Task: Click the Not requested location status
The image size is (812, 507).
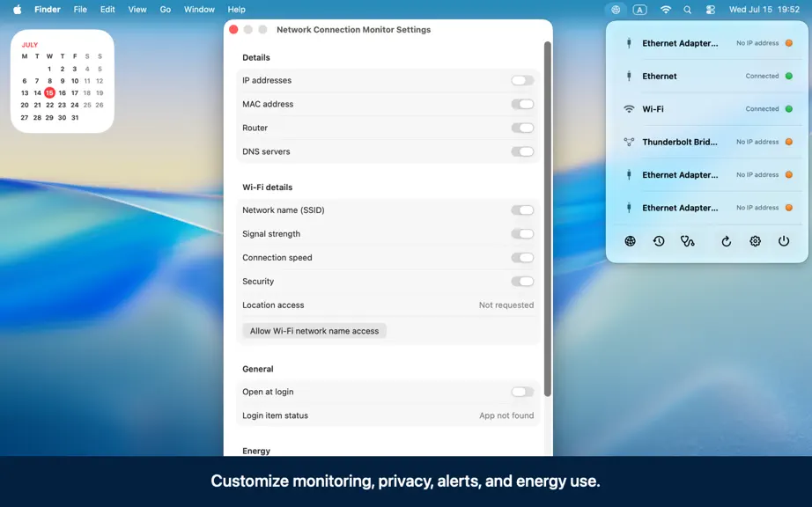Action: pos(506,305)
